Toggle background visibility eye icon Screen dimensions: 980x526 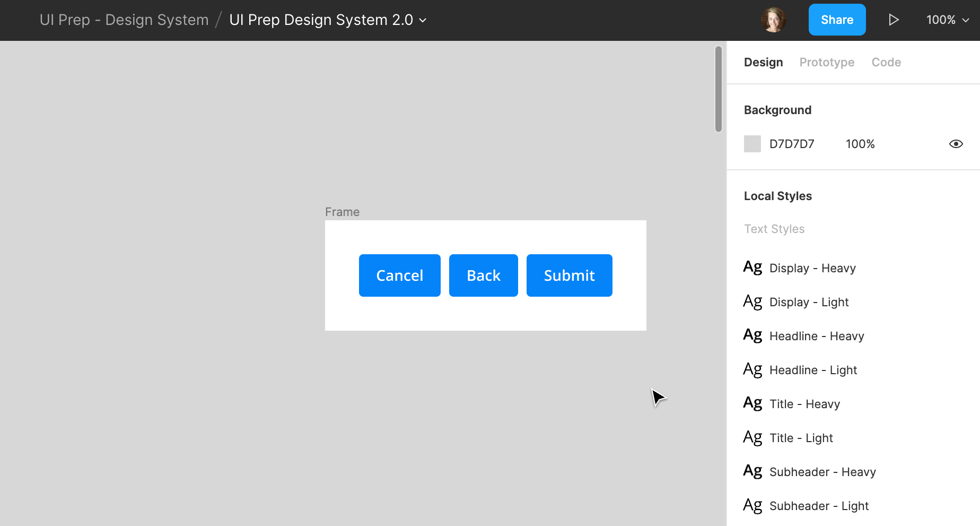click(x=956, y=144)
